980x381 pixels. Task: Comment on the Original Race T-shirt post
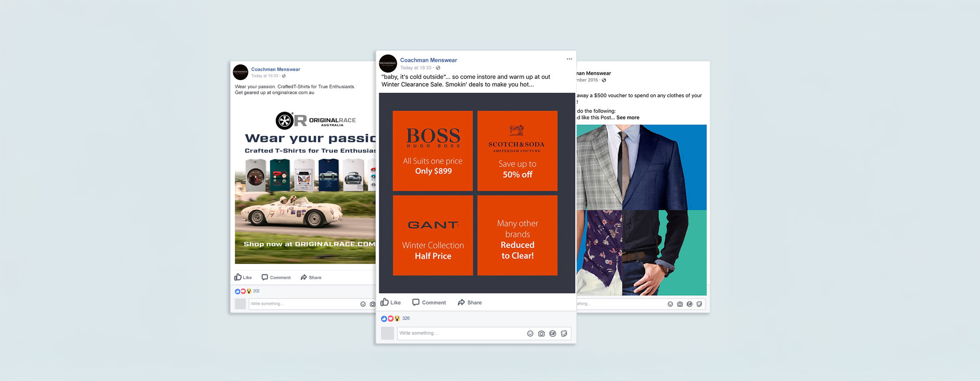pos(276,277)
